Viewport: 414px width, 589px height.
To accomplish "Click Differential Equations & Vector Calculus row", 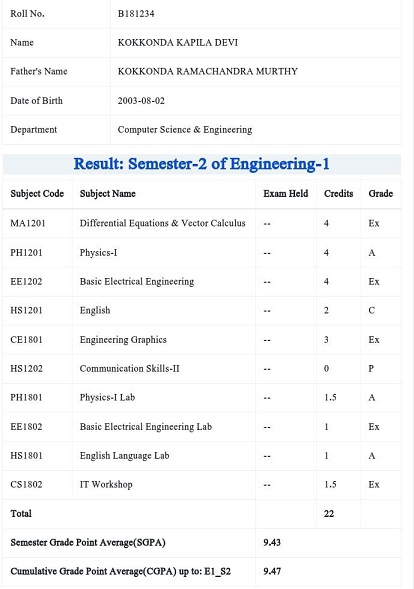I will 202,224.
